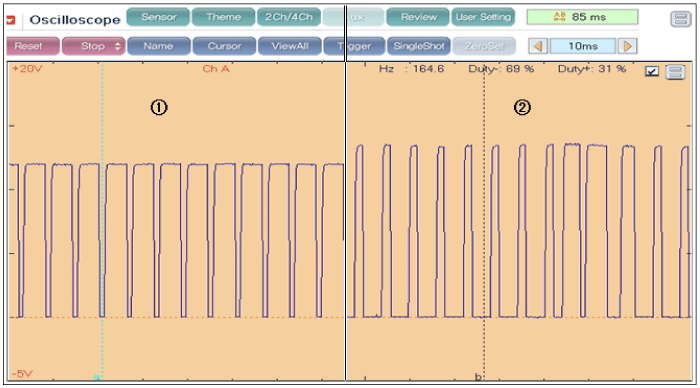Open the Sensor menu

[x=158, y=17]
